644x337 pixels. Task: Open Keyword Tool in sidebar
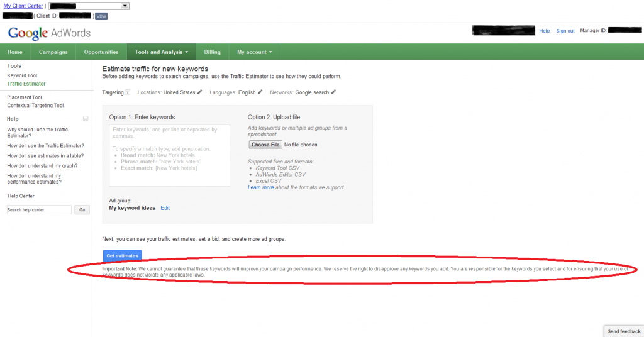(22, 75)
